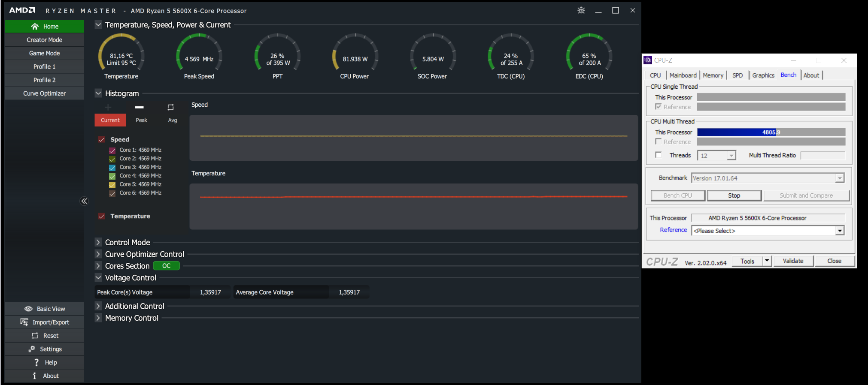Image resolution: width=868 pixels, height=385 pixels.
Task: Click the Import/Export icon
Action: tap(24, 322)
